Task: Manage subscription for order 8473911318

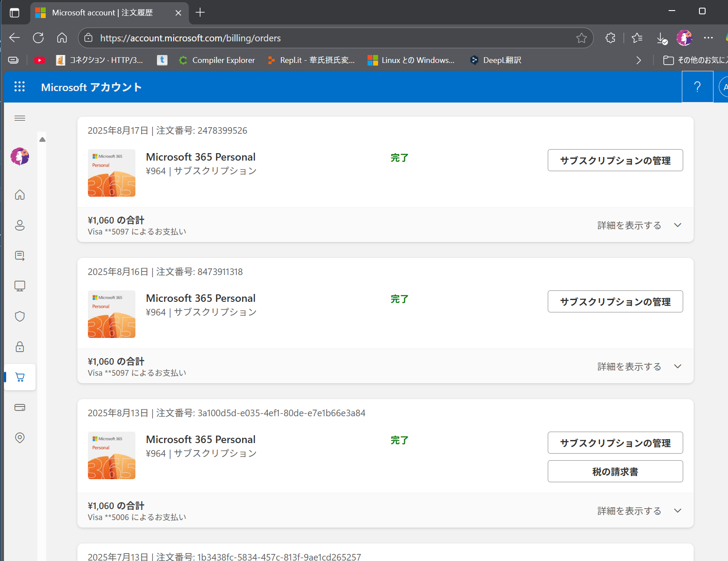Action: [615, 301]
